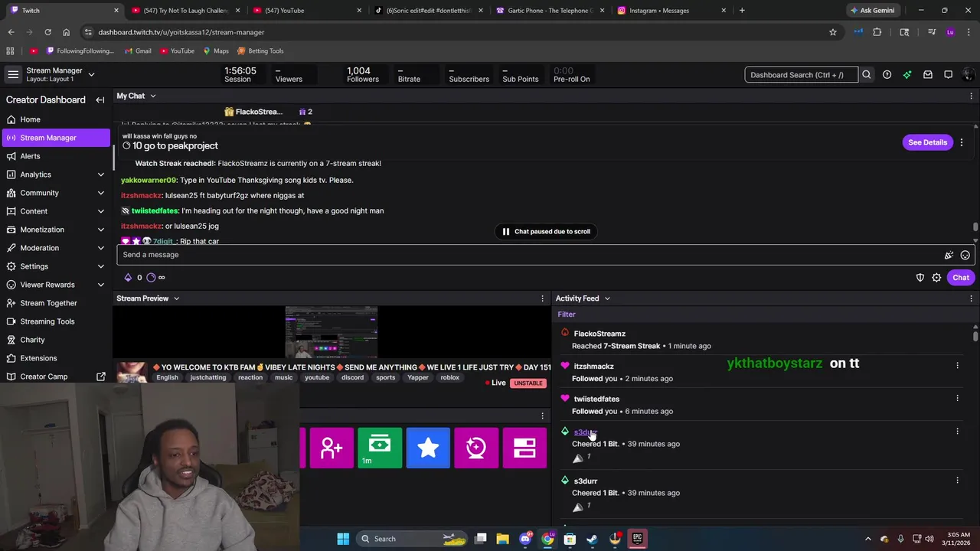Open the prediction banner three-dot menu
Viewport: 980px width, 551px height.
tap(962, 142)
